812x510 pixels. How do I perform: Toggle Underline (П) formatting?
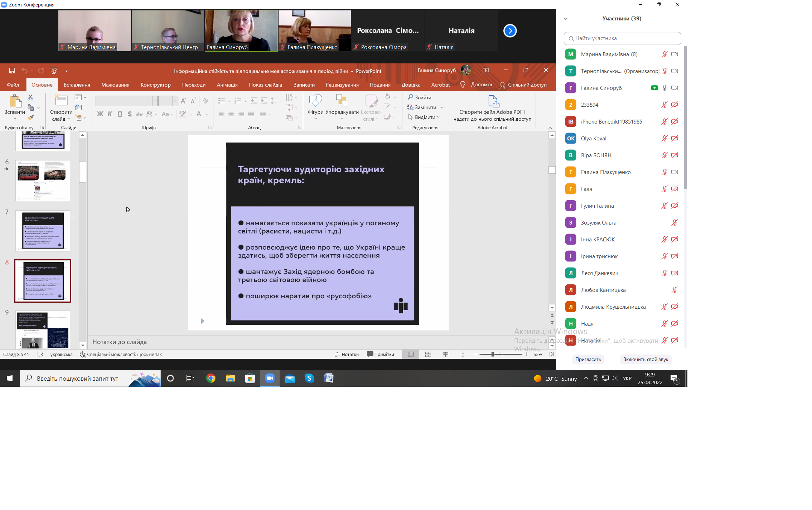coord(120,114)
